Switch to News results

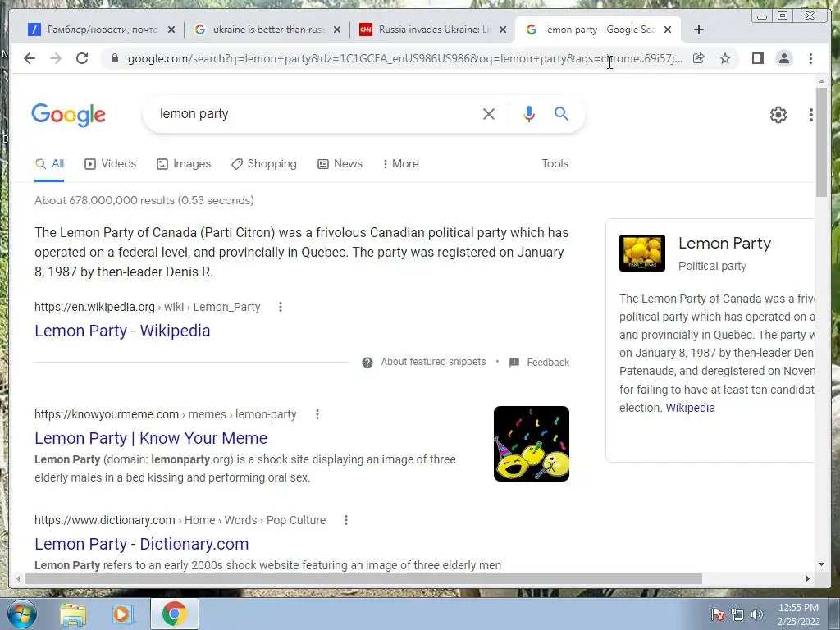(x=340, y=164)
